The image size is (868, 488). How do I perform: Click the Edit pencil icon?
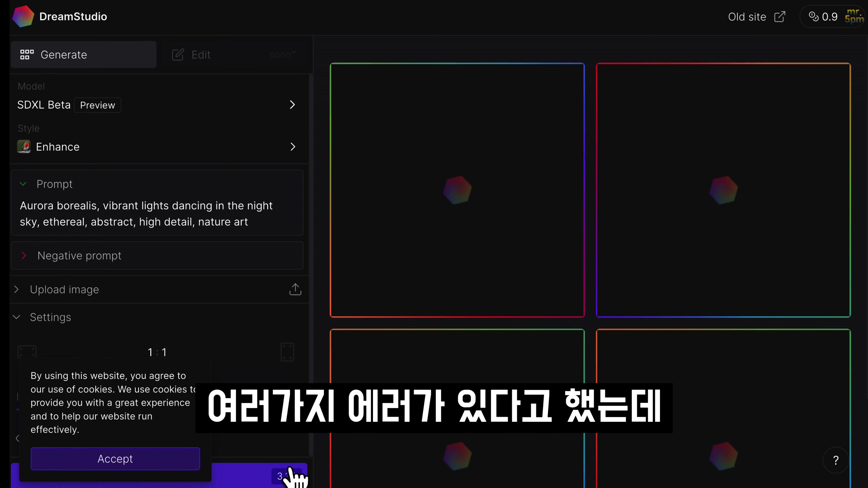178,55
